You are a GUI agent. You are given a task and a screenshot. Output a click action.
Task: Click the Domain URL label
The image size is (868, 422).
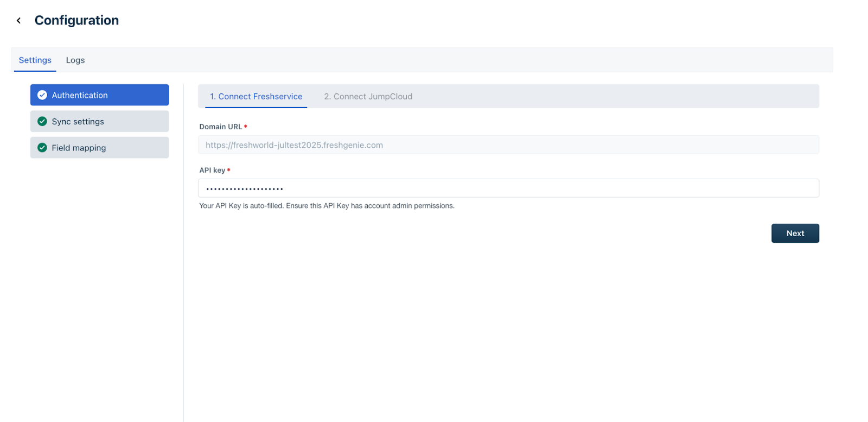[x=221, y=127]
